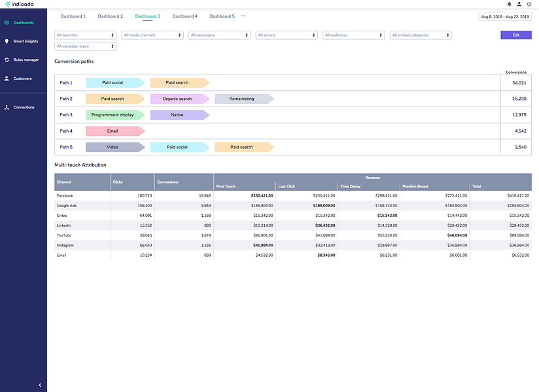This screenshot has width=539, height=392.
Task: Open the user profile icon
Action: [x=519, y=4]
